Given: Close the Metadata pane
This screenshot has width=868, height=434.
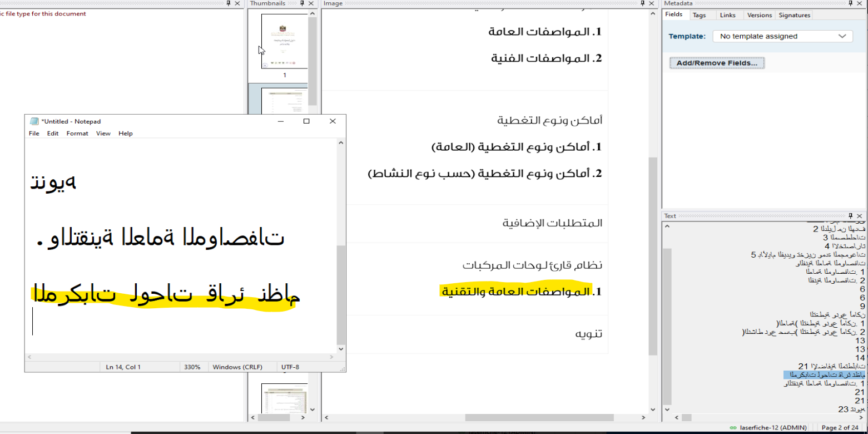Looking at the screenshot, I should click(x=861, y=3).
